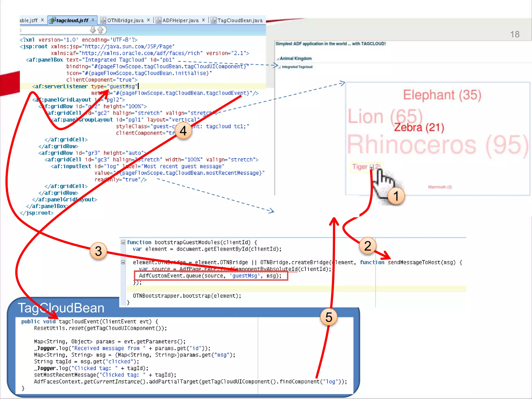Collapse the bootstrapGuestModules function fold
The width and height of the screenshot is (532, 399).
tap(123, 242)
